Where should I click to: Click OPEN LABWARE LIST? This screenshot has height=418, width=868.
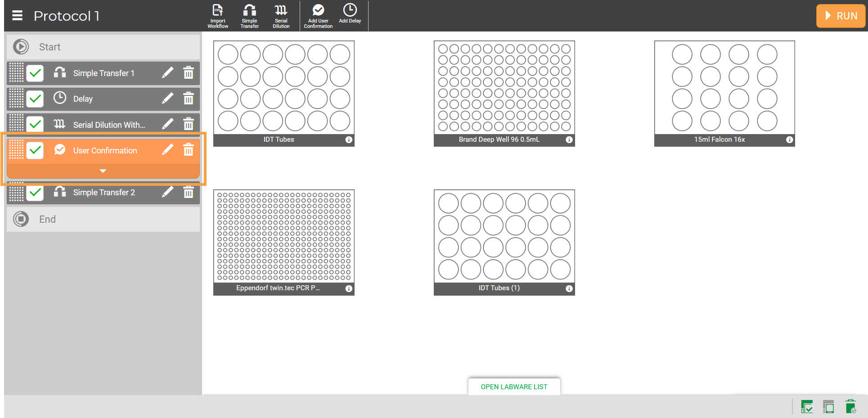[514, 387]
